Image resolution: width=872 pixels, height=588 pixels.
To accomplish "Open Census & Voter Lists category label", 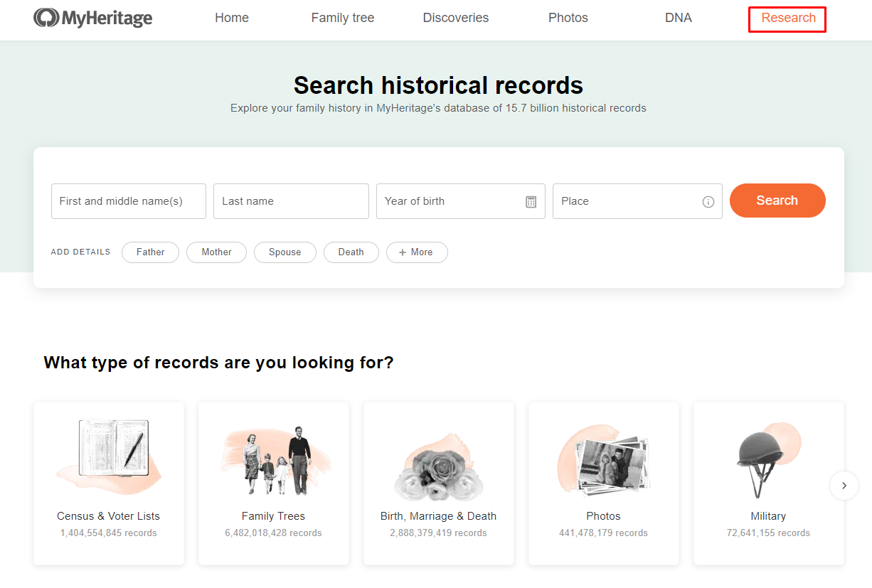I will (109, 516).
